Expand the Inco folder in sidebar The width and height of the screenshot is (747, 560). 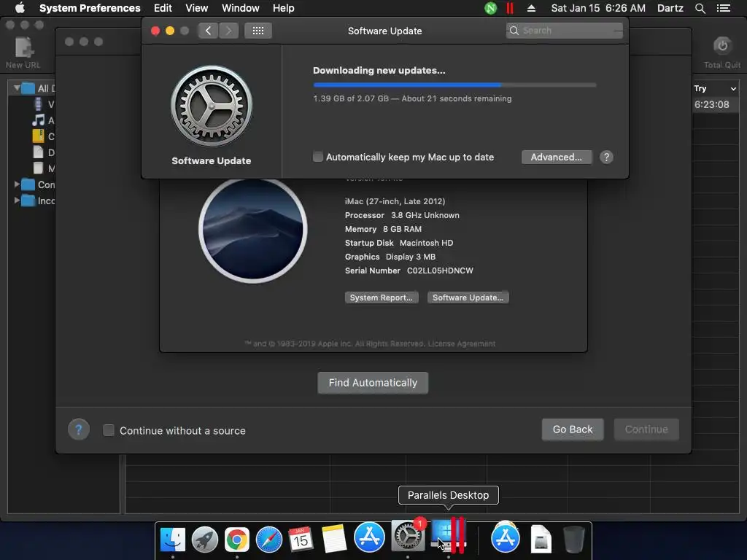coord(17,201)
